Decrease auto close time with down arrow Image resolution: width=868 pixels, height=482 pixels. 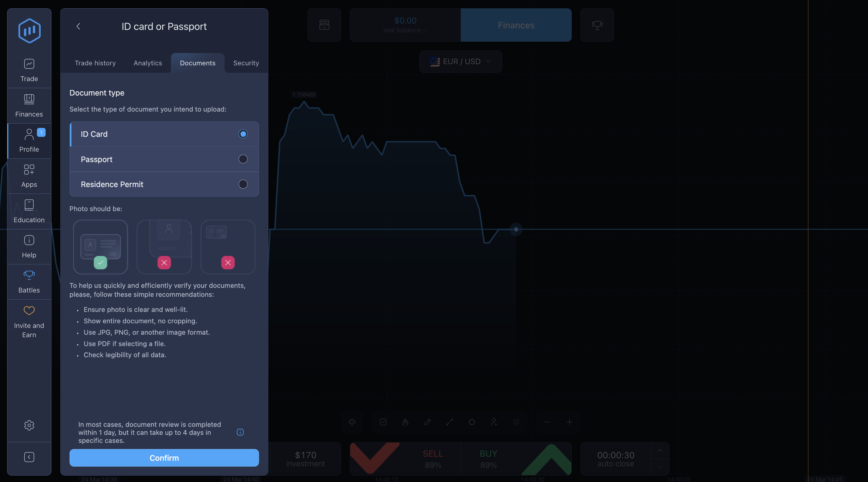click(660, 467)
